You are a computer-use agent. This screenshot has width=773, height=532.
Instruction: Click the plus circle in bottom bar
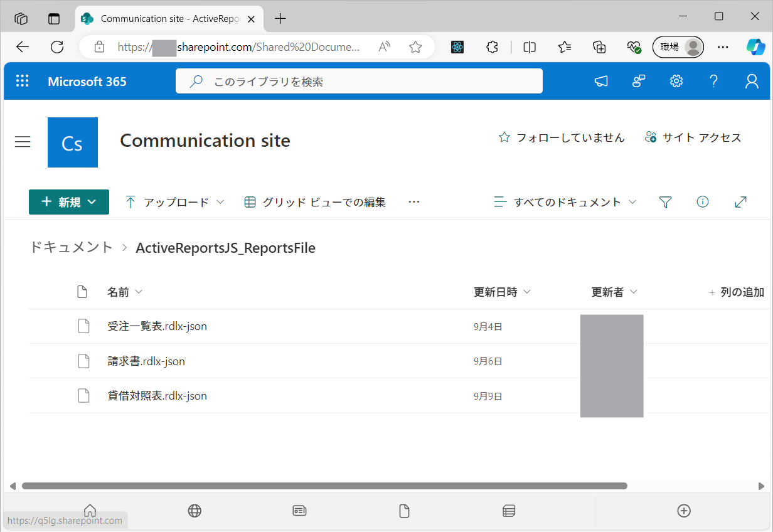pos(684,511)
